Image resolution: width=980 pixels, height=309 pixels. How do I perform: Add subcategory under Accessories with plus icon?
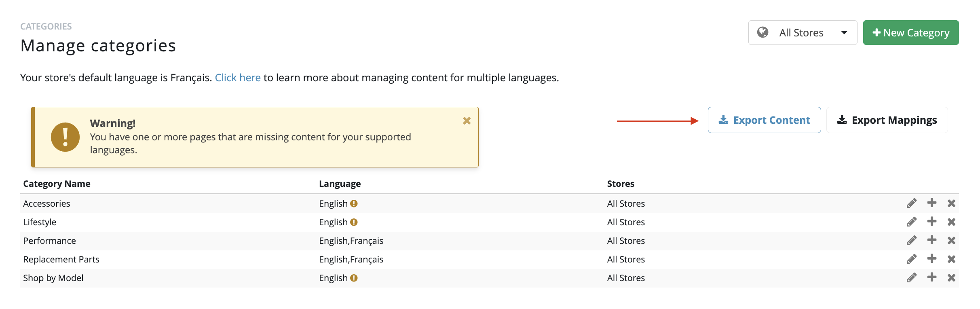[x=932, y=203]
